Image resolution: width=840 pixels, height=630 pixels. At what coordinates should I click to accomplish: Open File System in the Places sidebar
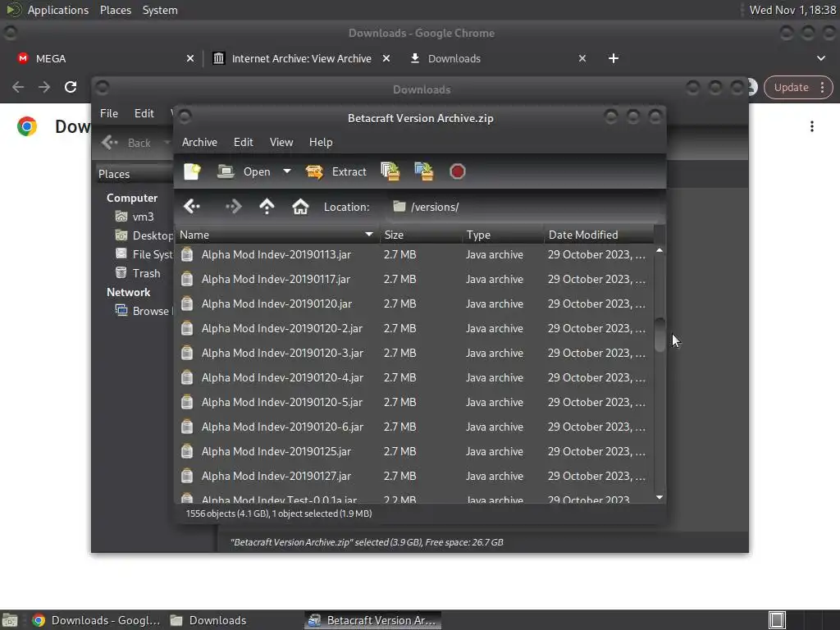(144, 254)
